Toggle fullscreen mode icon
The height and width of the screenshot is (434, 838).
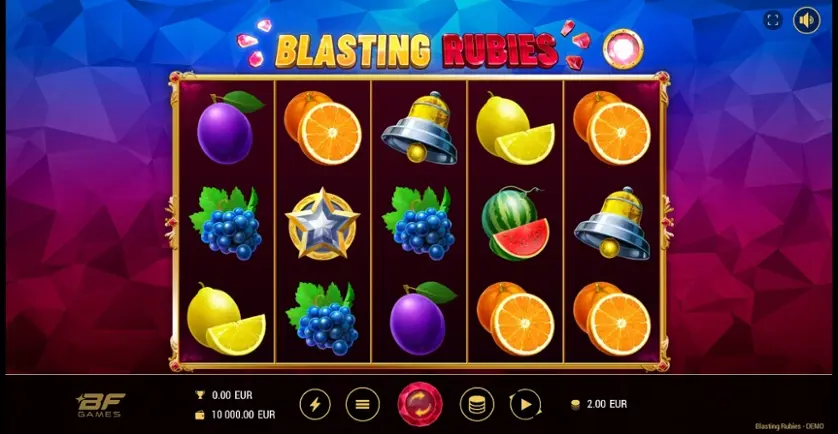click(772, 21)
